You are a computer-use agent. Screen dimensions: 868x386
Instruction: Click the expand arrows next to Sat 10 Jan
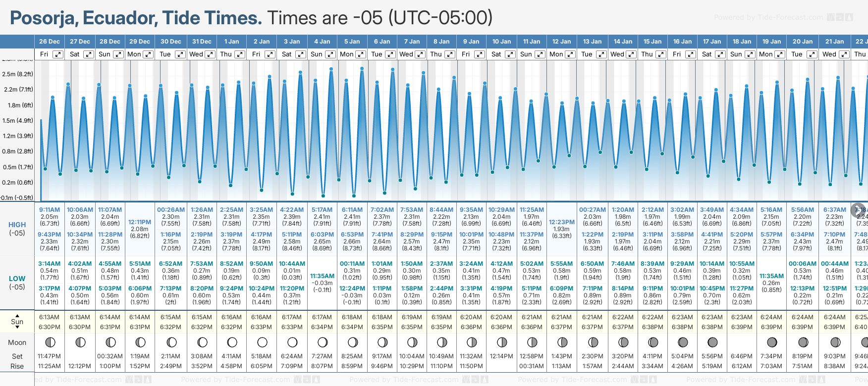510,54
